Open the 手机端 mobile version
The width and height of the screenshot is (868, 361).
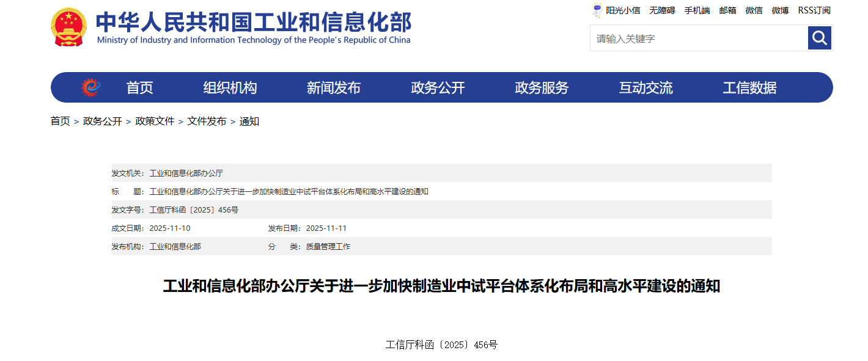[x=697, y=10]
